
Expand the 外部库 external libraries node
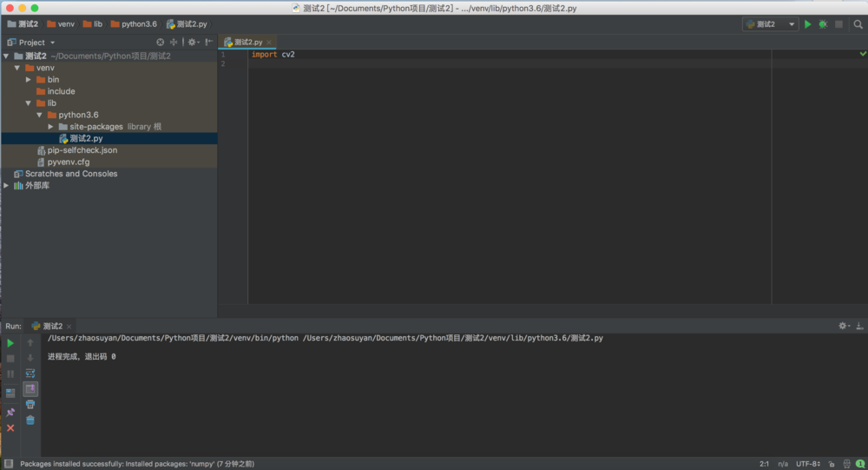pyautogui.click(x=6, y=186)
